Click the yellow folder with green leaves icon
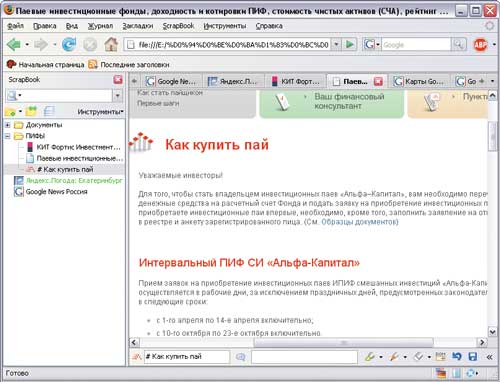 pos(31,111)
